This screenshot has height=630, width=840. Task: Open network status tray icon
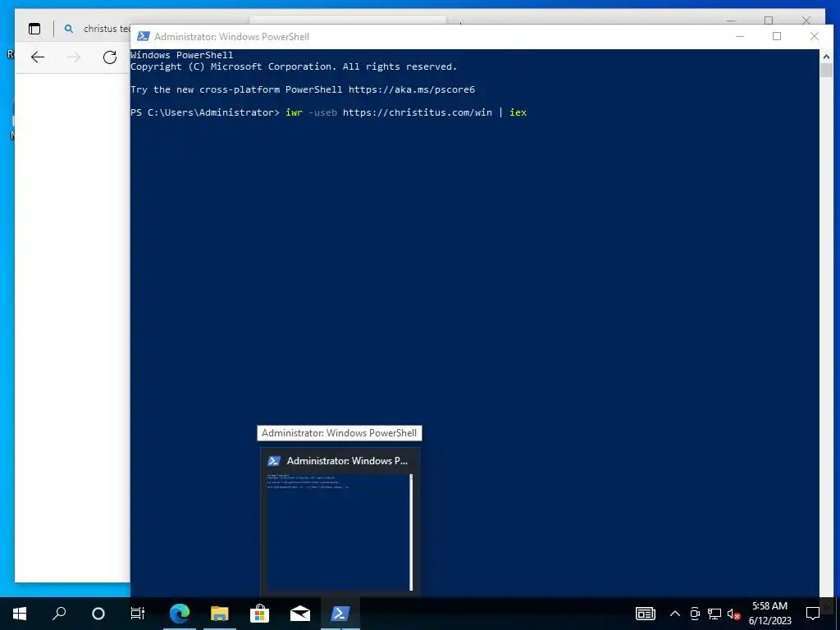(714, 614)
